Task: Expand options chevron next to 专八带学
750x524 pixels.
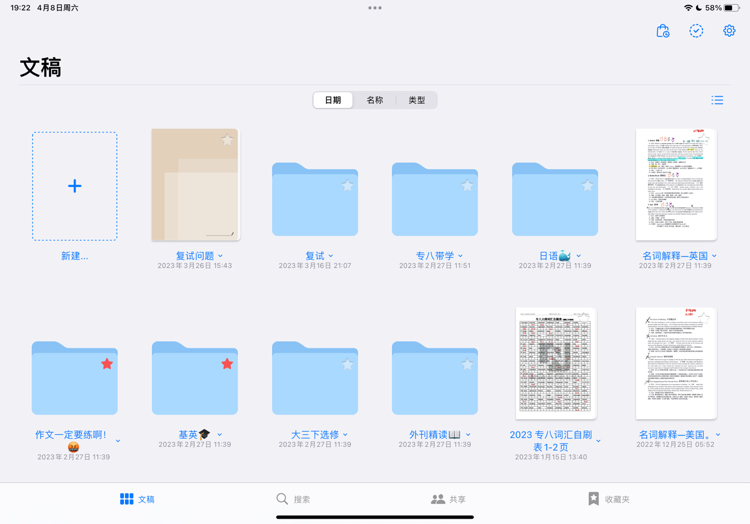Action: pos(460,256)
